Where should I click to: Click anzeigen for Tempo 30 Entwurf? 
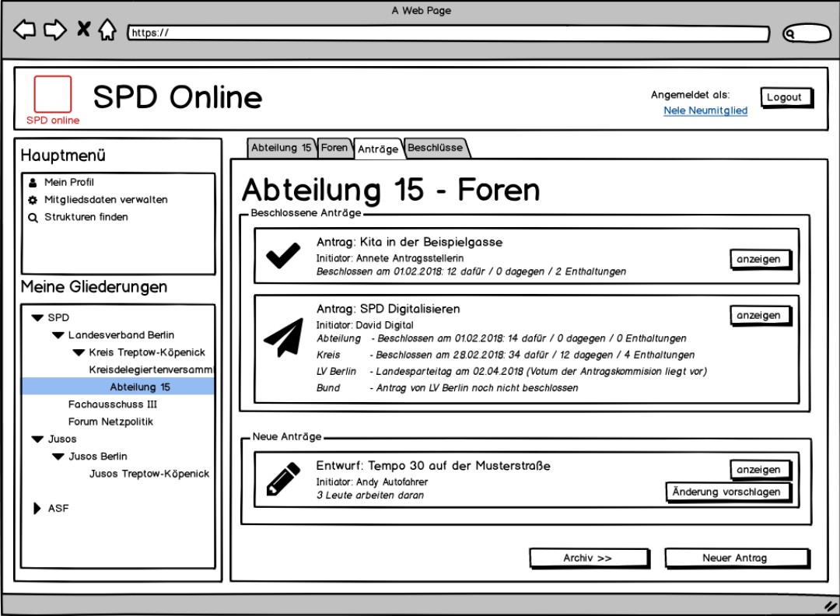pyautogui.click(x=760, y=470)
